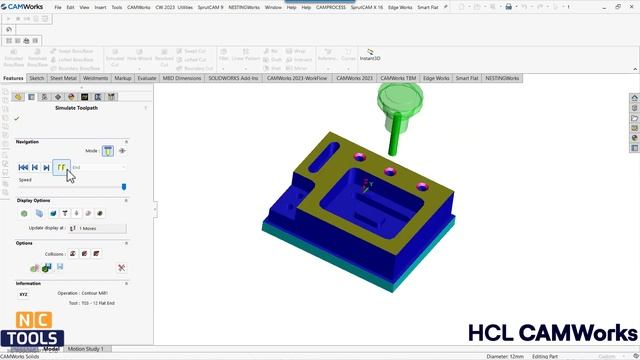Collapse the Display Options section
Image resolution: width=640 pixels, height=360 pixels.
click(126, 200)
